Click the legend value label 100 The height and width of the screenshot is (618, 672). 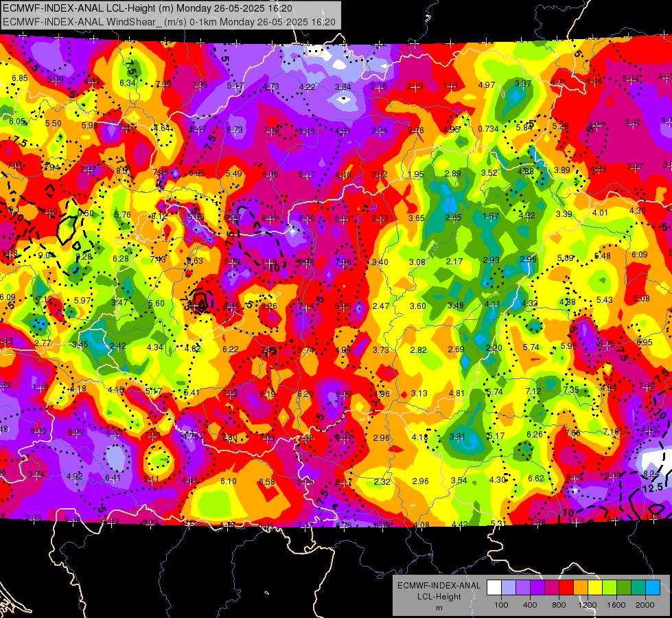(x=501, y=605)
